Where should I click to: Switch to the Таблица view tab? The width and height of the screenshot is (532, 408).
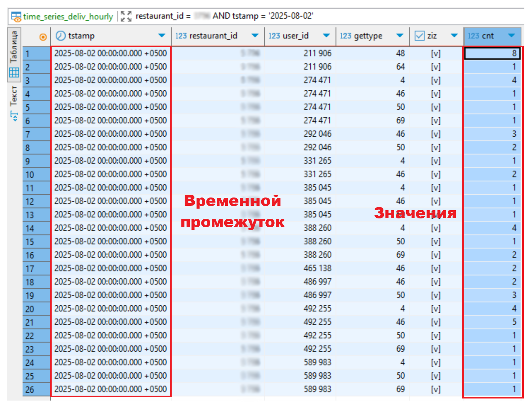tap(14, 54)
